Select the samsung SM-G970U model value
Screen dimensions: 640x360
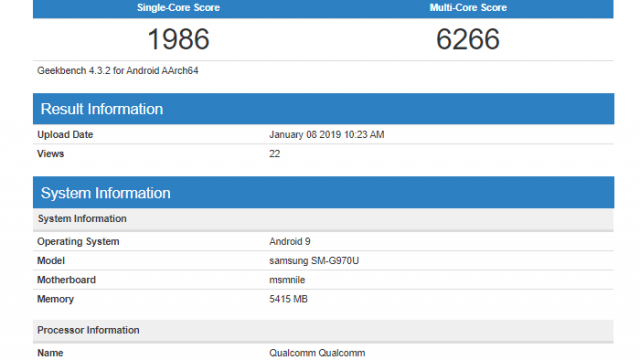314,260
